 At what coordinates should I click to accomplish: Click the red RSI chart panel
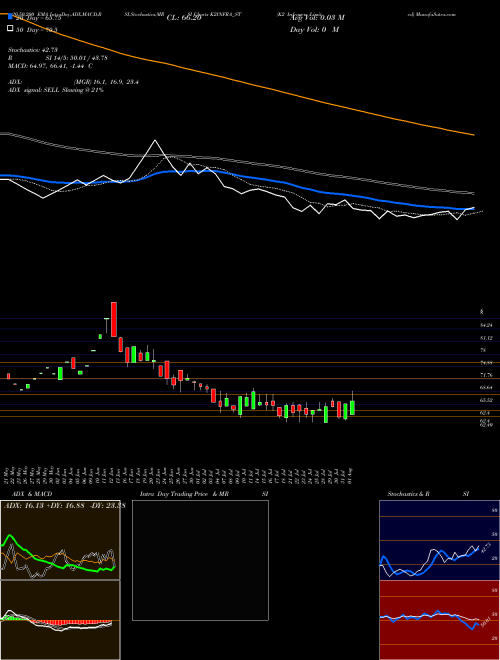click(439, 620)
